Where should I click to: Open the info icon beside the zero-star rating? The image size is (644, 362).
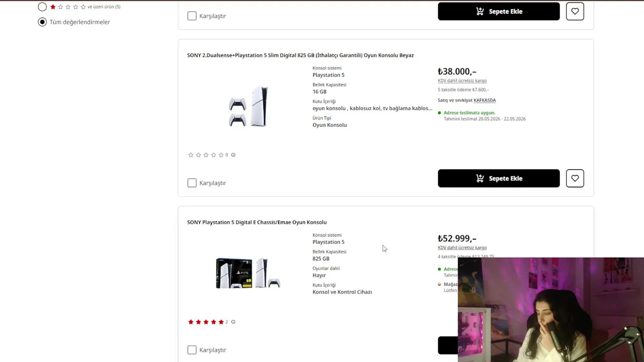click(x=233, y=155)
